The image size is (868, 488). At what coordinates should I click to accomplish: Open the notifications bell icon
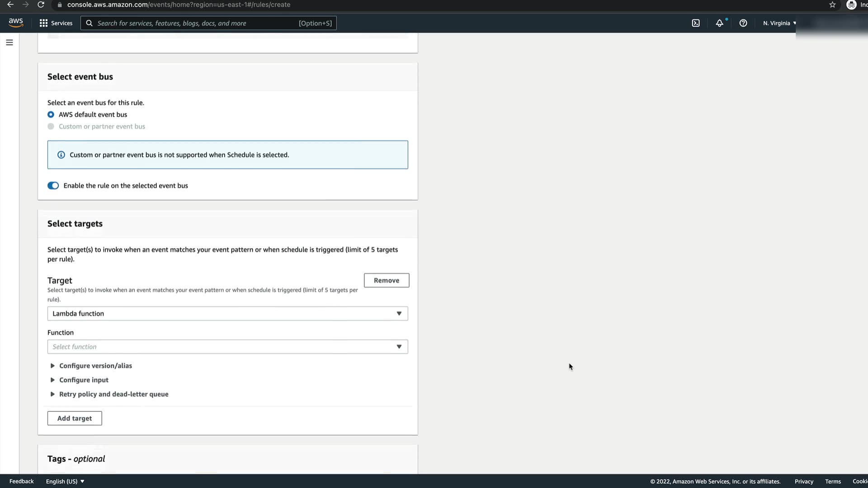tap(719, 23)
